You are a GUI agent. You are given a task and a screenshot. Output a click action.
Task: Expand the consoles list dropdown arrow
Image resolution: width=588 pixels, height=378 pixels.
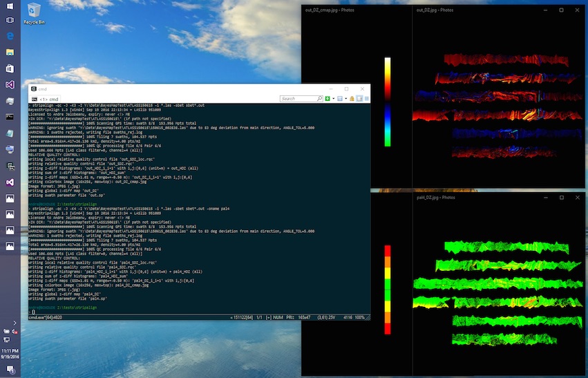click(x=345, y=99)
